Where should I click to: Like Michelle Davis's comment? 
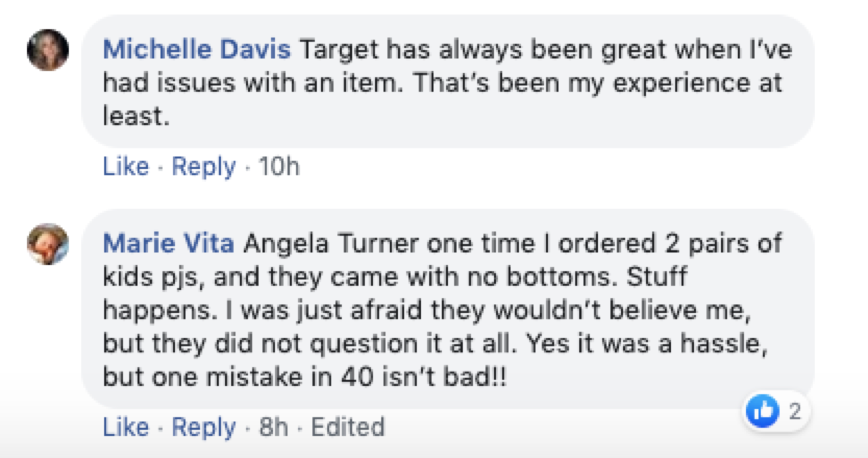(125, 167)
